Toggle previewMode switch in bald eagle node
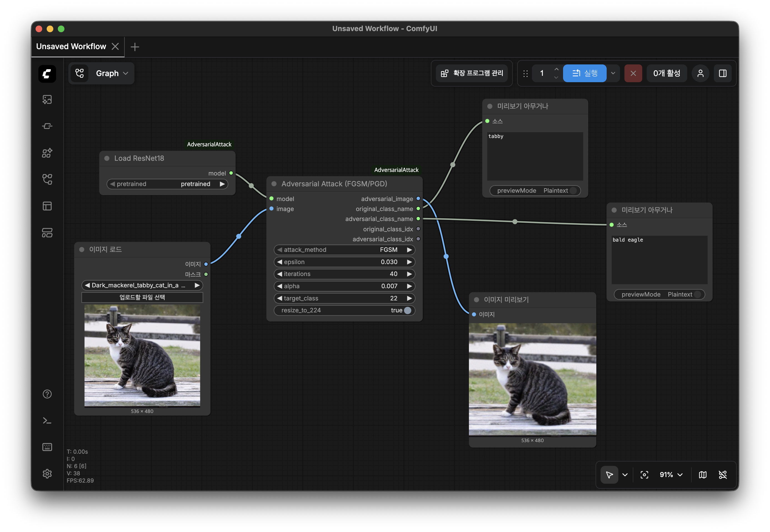 [x=697, y=294]
